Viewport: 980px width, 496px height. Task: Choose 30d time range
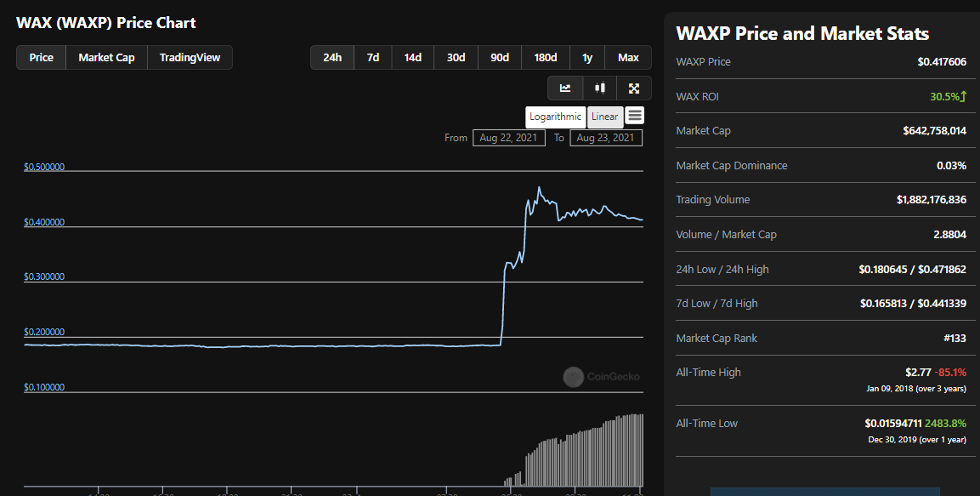tap(456, 58)
